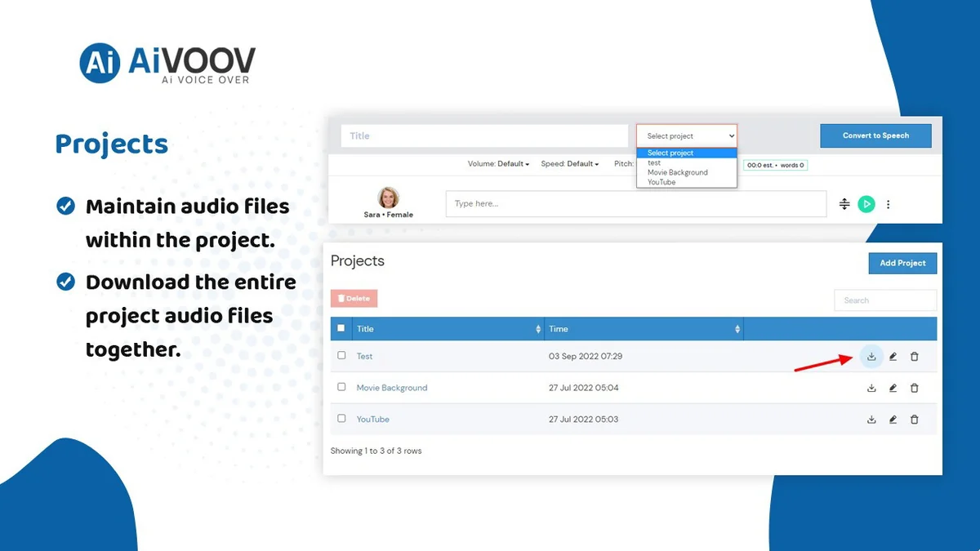Tick the Test project checkbox
Image resolution: width=980 pixels, height=551 pixels.
pyautogui.click(x=341, y=356)
